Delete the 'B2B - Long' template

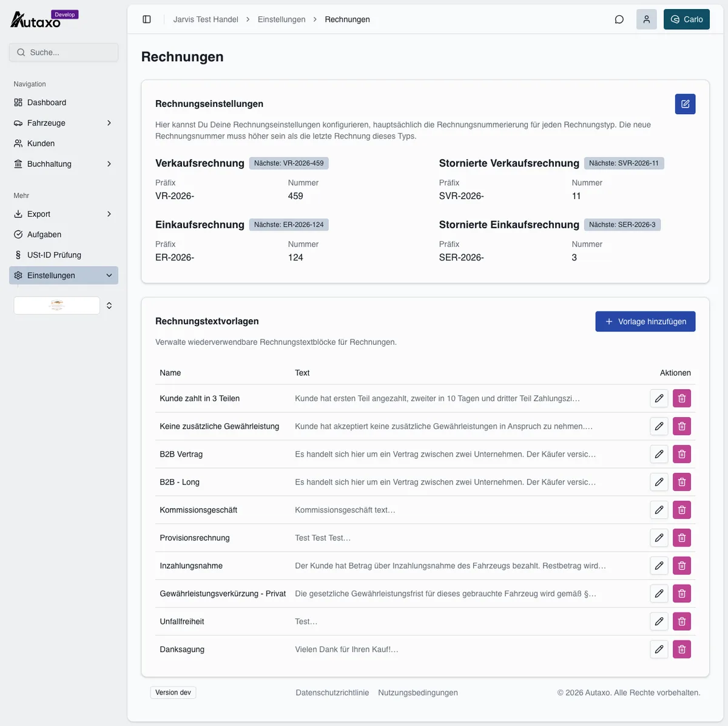click(x=682, y=482)
